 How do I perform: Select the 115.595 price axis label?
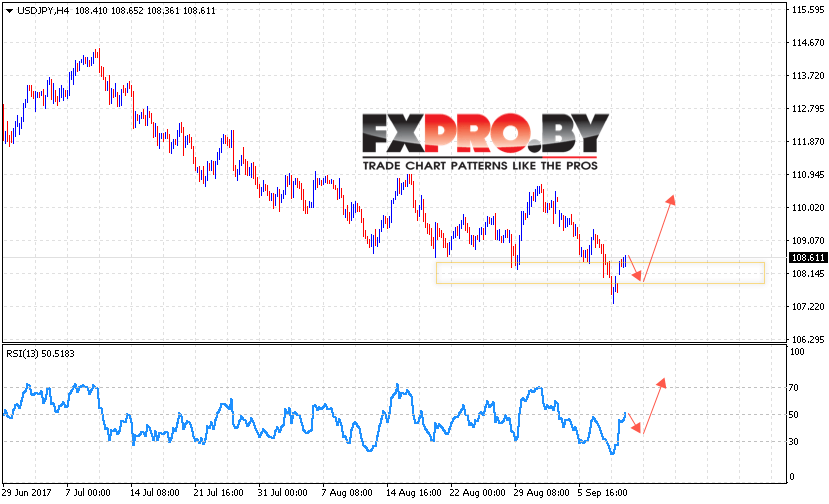coord(808,10)
